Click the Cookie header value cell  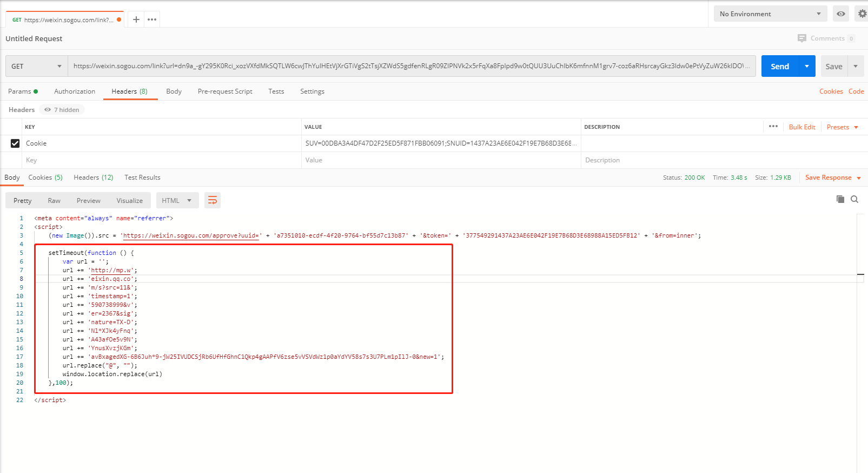pyautogui.click(x=441, y=143)
